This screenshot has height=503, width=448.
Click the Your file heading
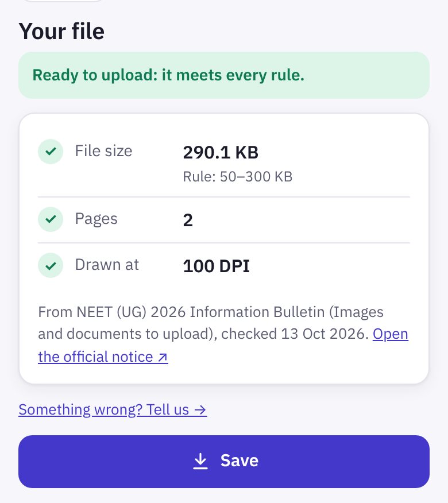(x=61, y=32)
